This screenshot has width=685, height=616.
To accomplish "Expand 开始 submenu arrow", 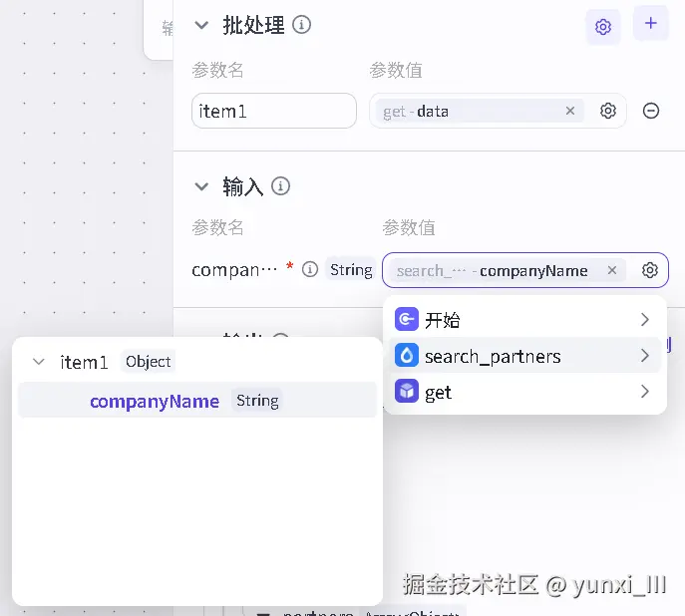I will [645, 320].
